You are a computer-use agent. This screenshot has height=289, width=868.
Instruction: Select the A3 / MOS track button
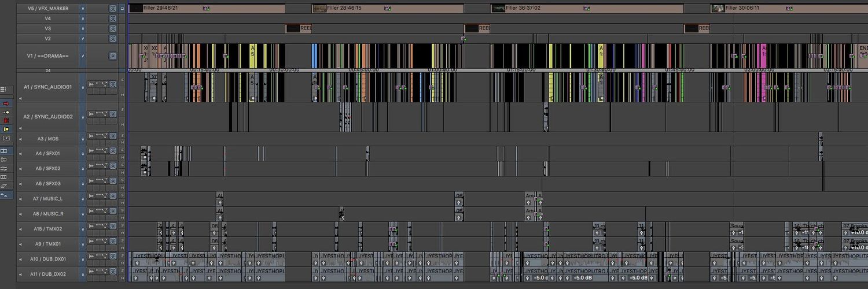(x=49, y=139)
